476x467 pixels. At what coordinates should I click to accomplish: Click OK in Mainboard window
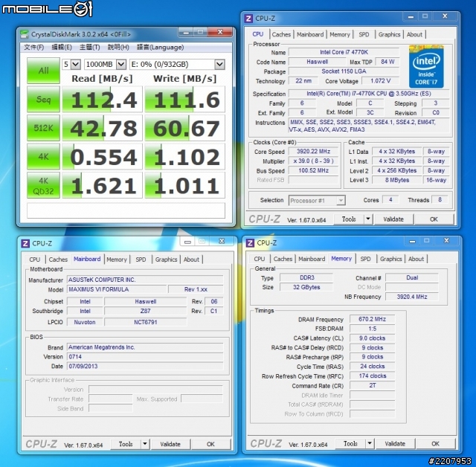point(210,444)
